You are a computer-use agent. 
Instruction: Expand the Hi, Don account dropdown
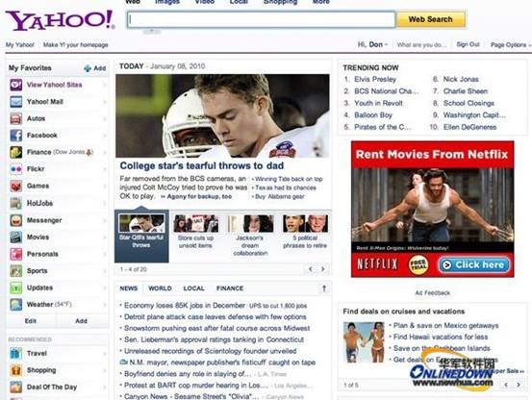coord(372,44)
